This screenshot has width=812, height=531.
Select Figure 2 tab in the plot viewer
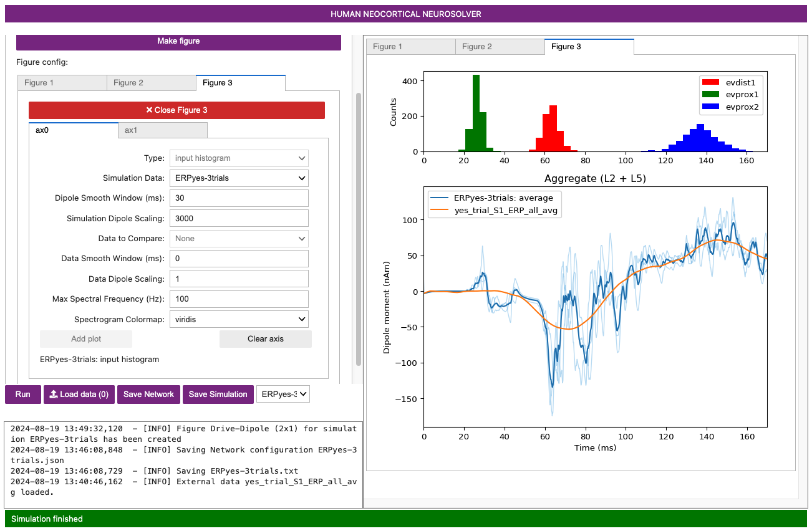click(x=500, y=47)
